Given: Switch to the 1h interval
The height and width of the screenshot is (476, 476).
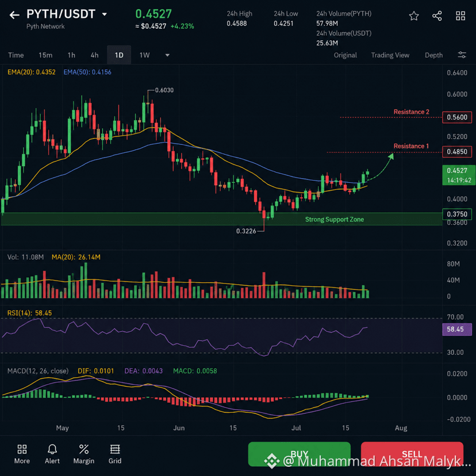Looking at the screenshot, I should pyautogui.click(x=71, y=55).
